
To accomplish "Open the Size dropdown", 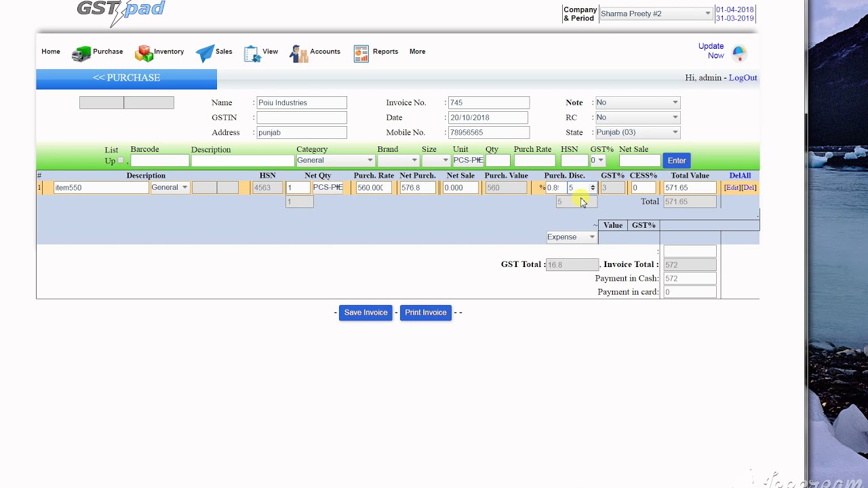I will coord(435,161).
